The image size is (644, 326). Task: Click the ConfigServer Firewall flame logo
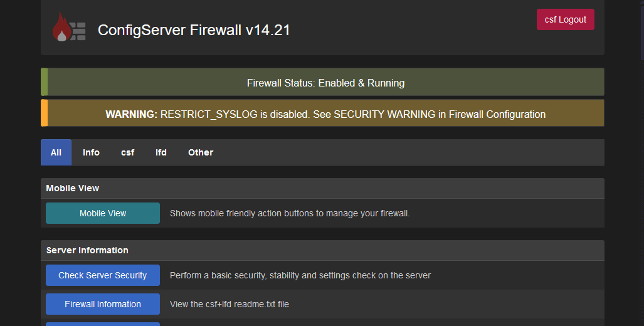pos(68,28)
